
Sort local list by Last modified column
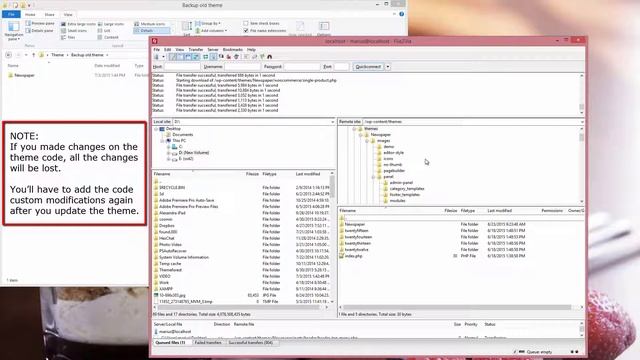click(308, 174)
